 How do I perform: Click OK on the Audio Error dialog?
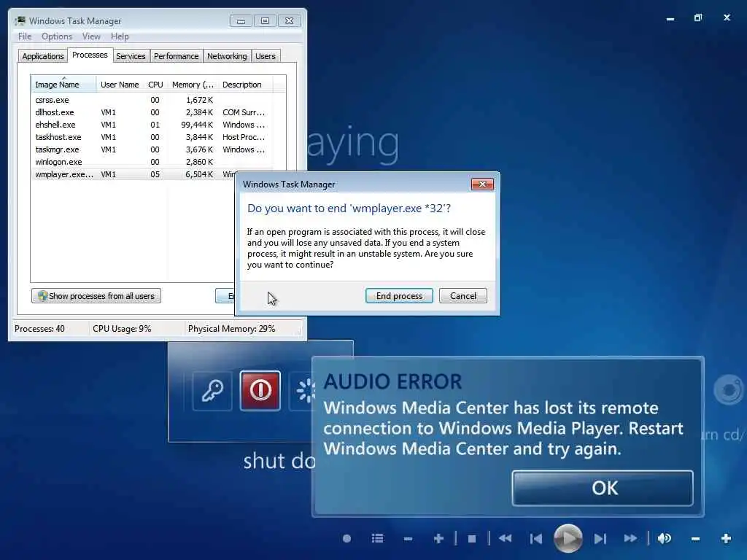tap(603, 488)
